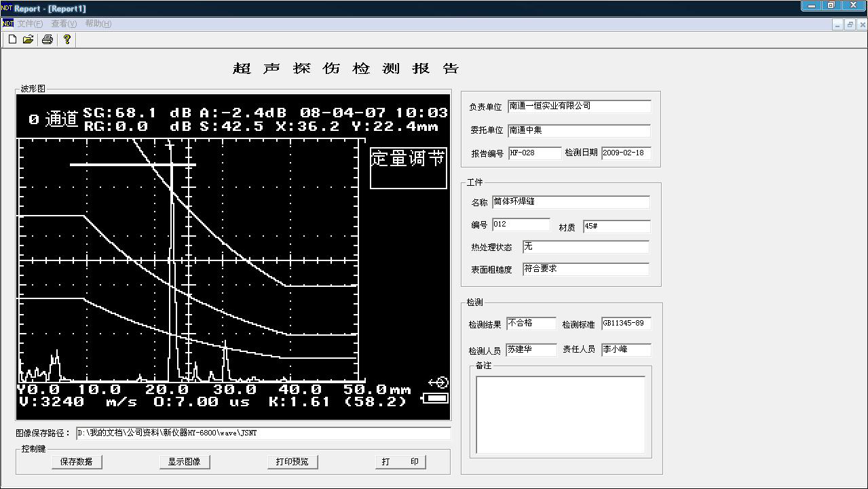Click the Help question mark icon
Screen dimensions: 868x489
pyautogui.click(x=67, y=40)
